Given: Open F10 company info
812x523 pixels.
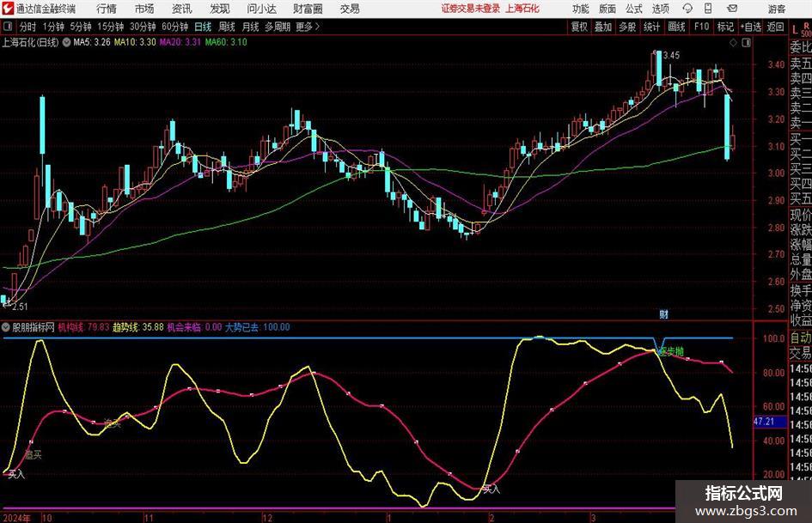Looking at the screenshot, I should pos(701,27).
